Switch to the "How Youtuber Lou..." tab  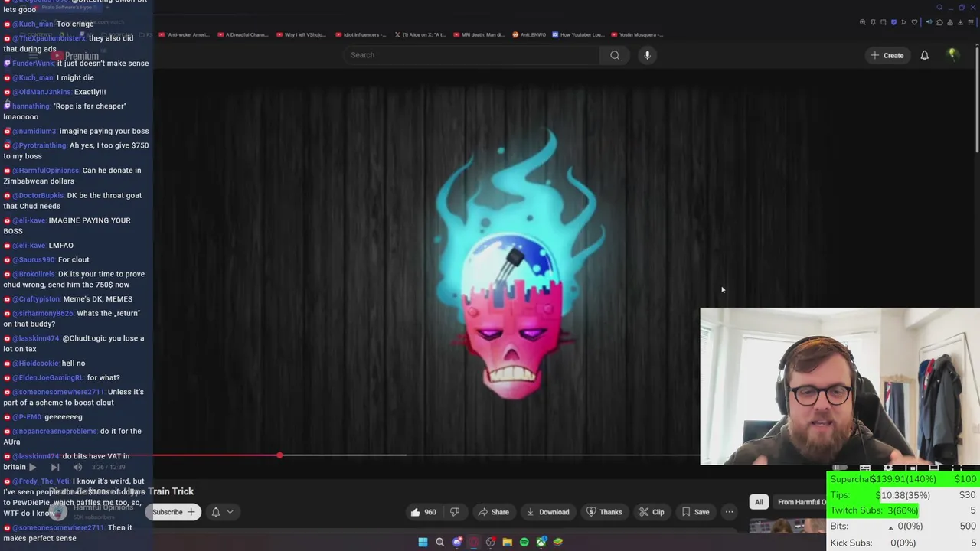[578, 34]
